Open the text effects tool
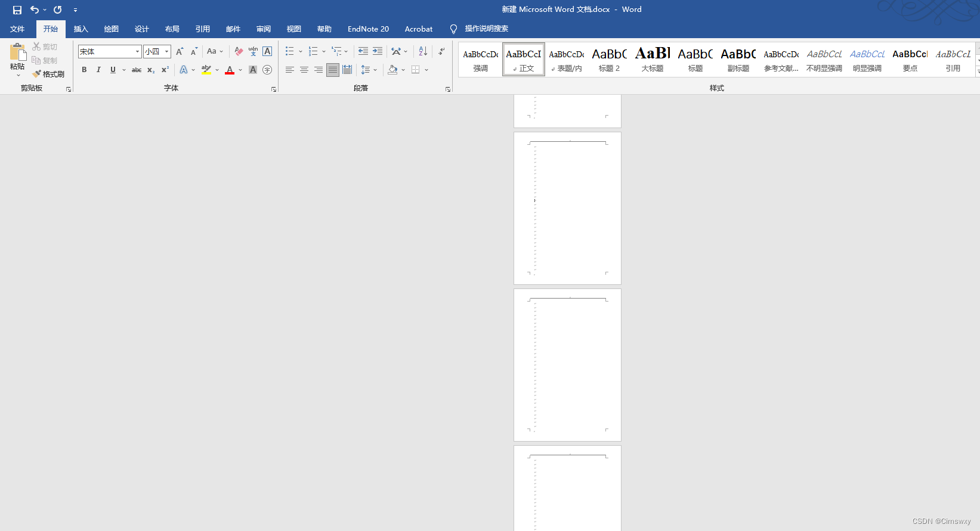 pos(184,70)
